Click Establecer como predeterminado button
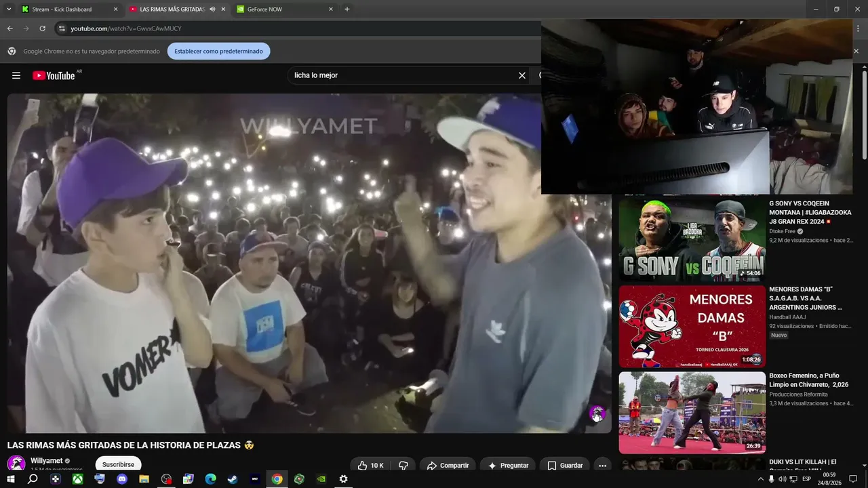Image resolution: width=868 pixels, height=488 pixels. pos(218,51)
